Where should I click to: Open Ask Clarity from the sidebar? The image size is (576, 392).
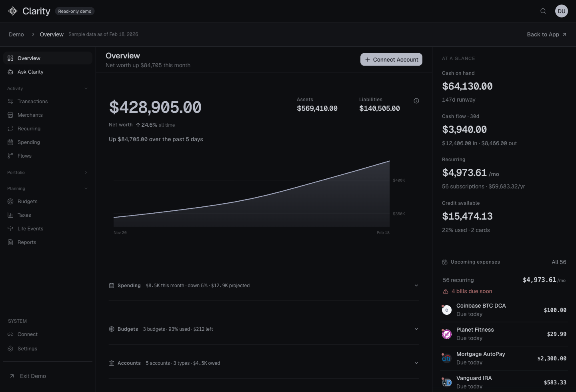click(x=30, y=72)
